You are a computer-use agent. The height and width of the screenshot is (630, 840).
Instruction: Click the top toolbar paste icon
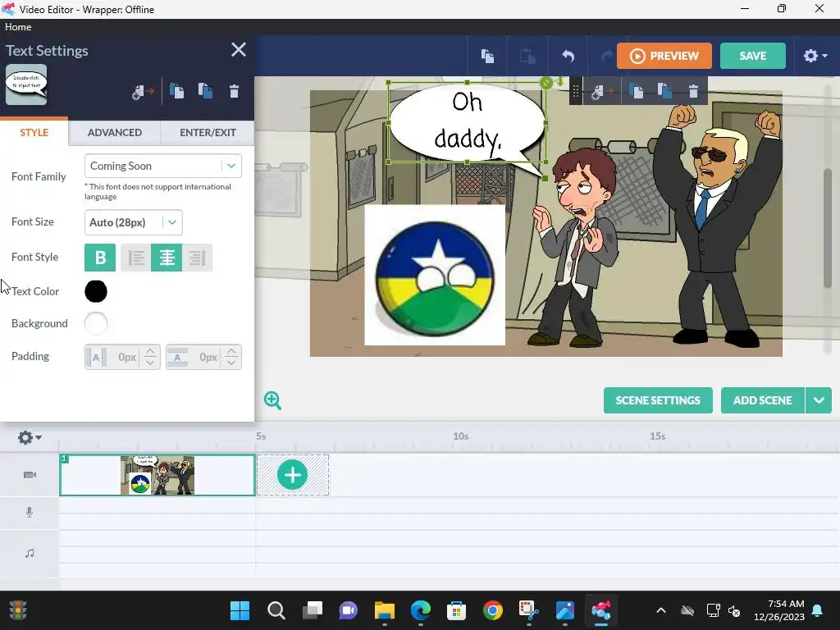pyautogui.click(x=527, y=56)
